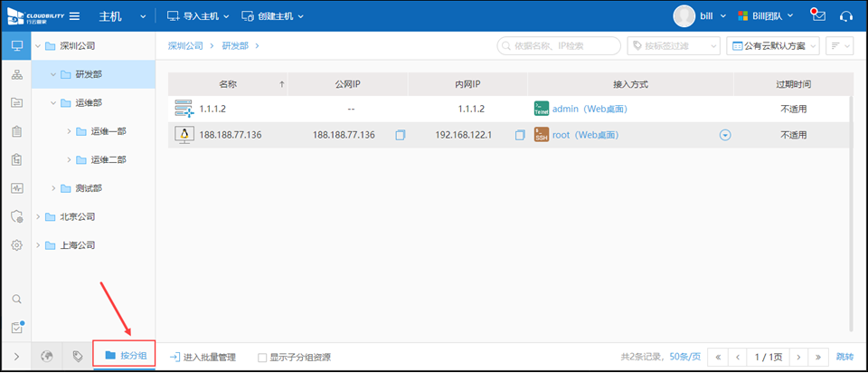
Task: Copy internal IP 192.168.122.1 using copy icon
Action: coord(520,135)
